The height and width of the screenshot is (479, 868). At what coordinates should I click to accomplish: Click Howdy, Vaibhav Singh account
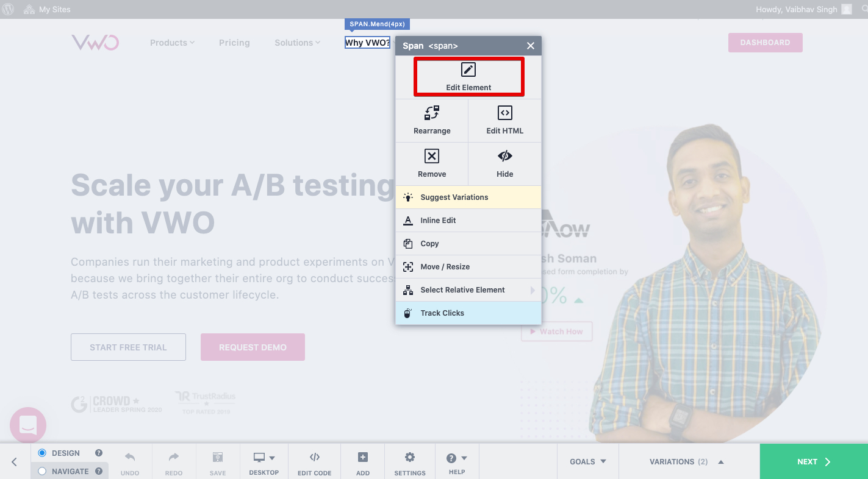pos(797,9)
